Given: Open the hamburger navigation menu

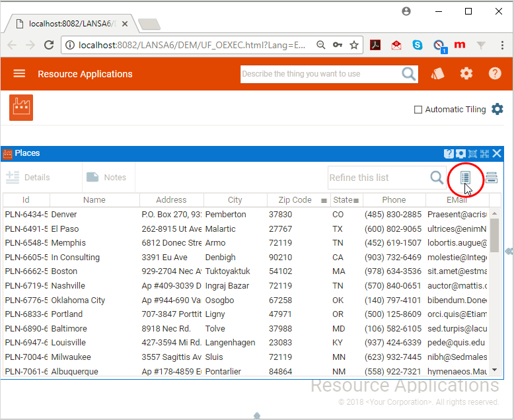Looking at the screenshot, I should click(x=19, y=73).
